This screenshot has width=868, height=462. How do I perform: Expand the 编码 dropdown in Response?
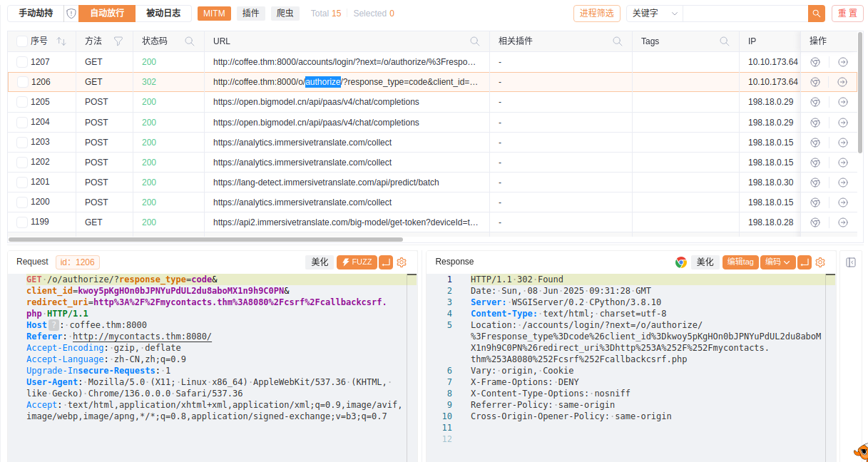pos(777,262)
